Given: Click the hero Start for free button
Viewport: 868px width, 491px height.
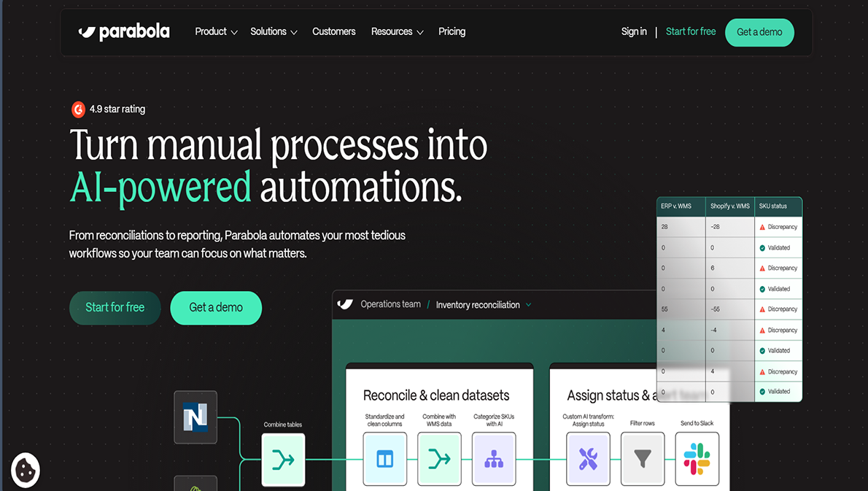Looking at the screenshot, I should pos(115,308).
